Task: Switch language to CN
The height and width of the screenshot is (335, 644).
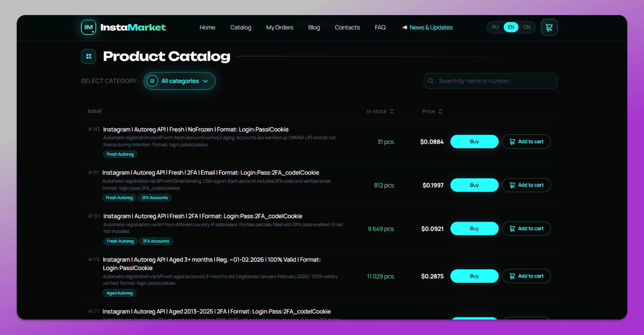Action: [527, 27]
